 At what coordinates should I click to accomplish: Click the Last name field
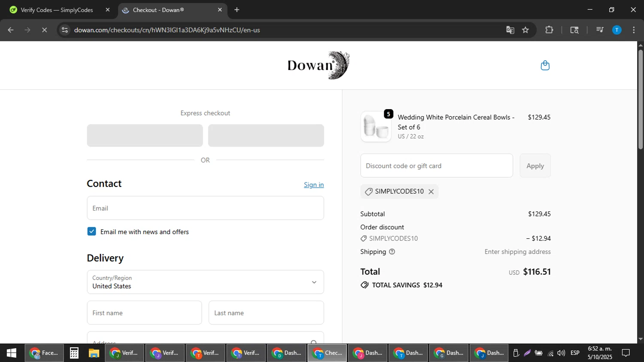coord(266,313)
